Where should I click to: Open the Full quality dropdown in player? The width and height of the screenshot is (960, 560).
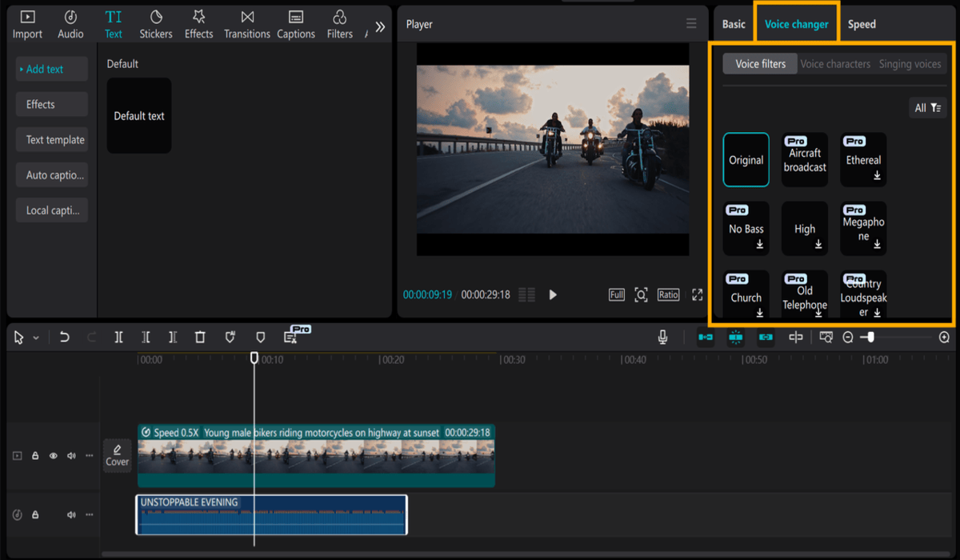click(x=616, y=294)
